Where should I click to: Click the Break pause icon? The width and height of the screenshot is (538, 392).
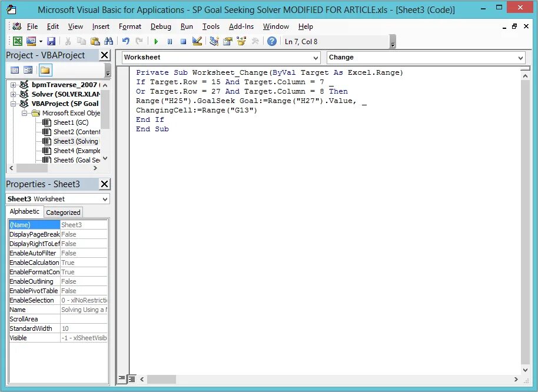[170, 42]
